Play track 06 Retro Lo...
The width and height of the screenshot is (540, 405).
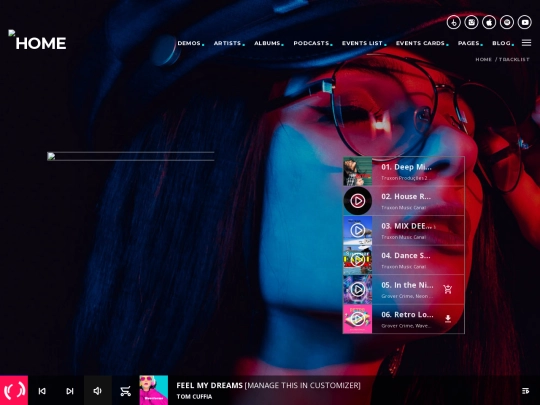pos(358,319)
